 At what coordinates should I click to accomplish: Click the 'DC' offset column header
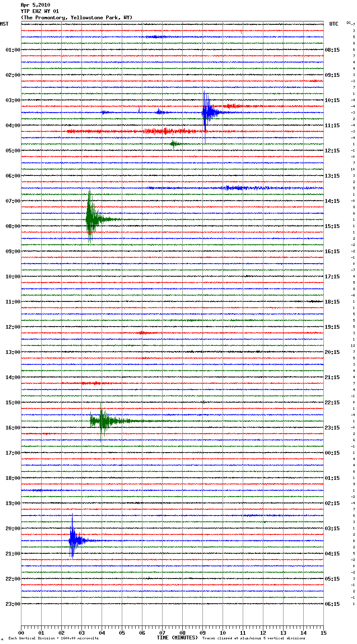(x=349, y=23)
